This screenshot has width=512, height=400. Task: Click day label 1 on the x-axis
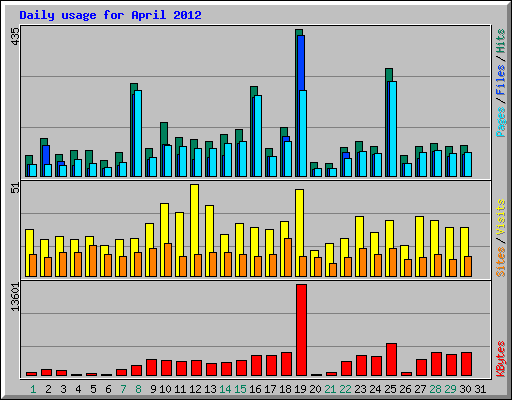33,389
